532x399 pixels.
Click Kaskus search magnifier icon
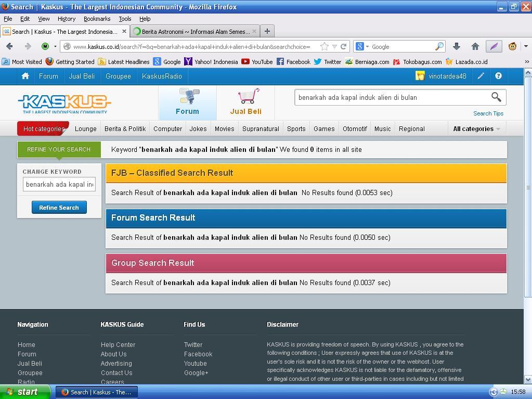[x=496, y=97]
